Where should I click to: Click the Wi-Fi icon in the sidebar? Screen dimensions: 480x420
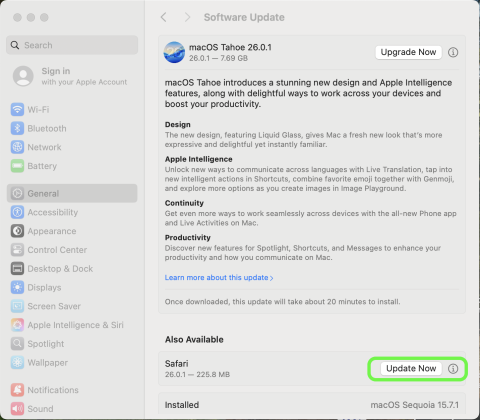[x=17, y=109]
